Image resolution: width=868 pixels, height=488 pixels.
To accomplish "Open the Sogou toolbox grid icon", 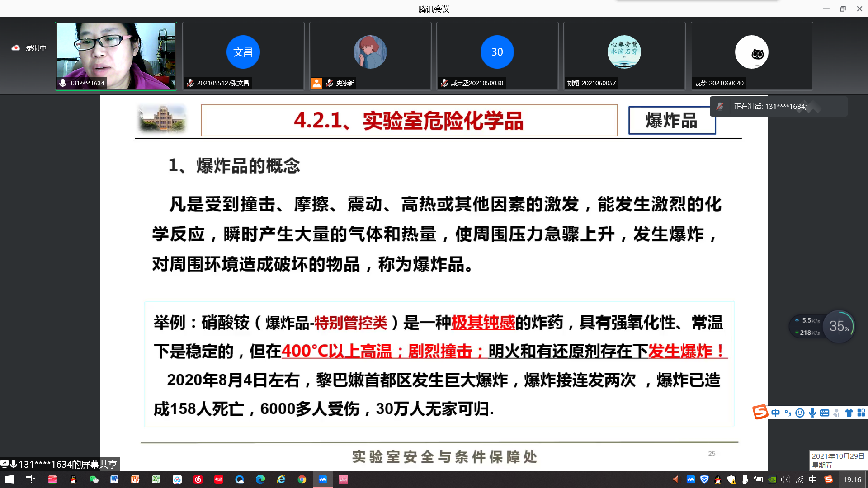I will [861, 413].
